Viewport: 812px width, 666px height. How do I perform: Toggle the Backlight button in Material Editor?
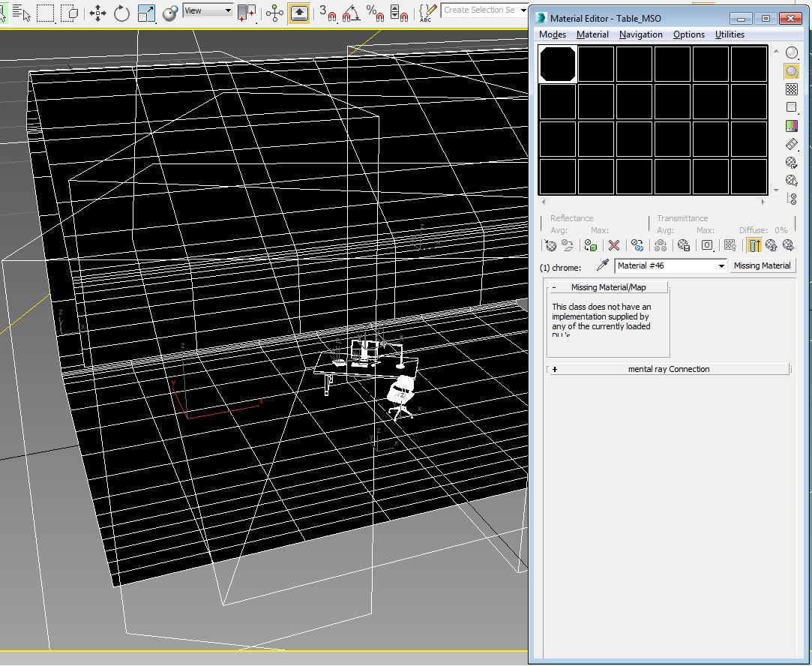791,71
